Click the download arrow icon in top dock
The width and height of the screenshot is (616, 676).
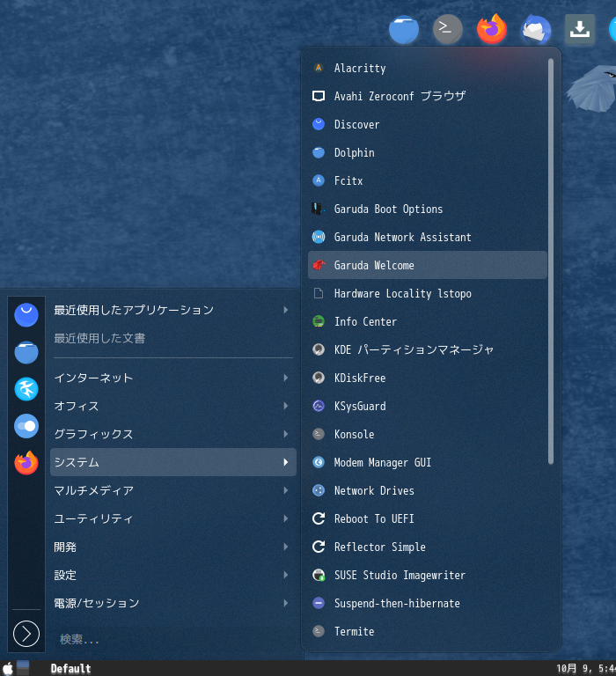pyautogui.click(x=580, y=29)
